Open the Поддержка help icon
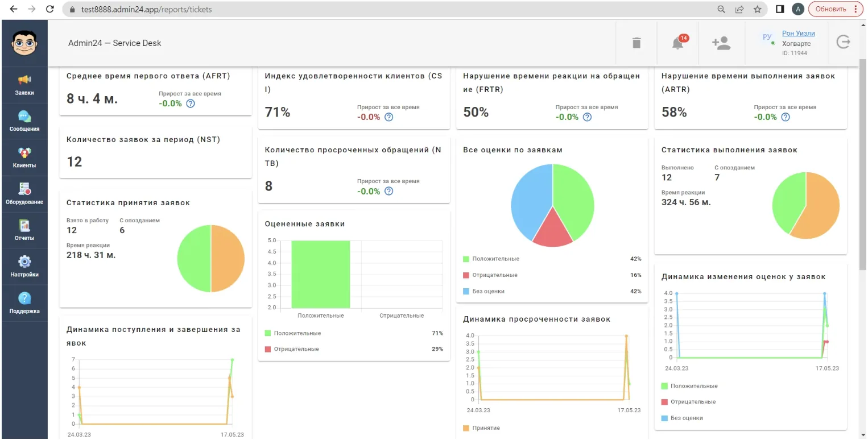Screen dimensions: 868x440 (x=24, y=303)
